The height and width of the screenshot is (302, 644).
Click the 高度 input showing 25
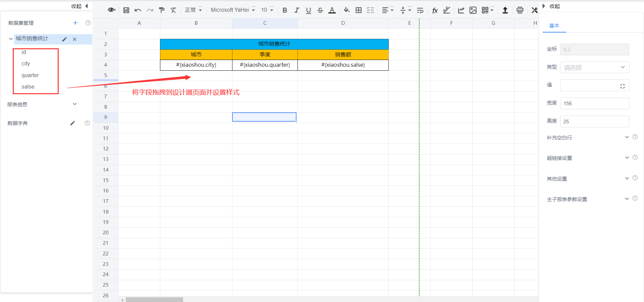594,121
